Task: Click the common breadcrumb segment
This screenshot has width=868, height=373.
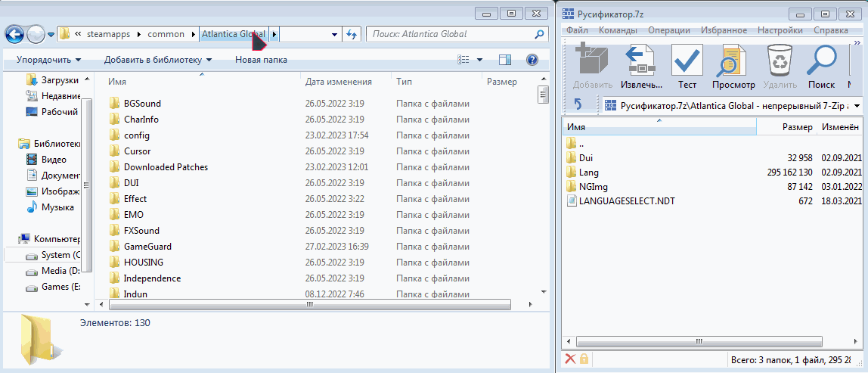Action: point(166,34)
